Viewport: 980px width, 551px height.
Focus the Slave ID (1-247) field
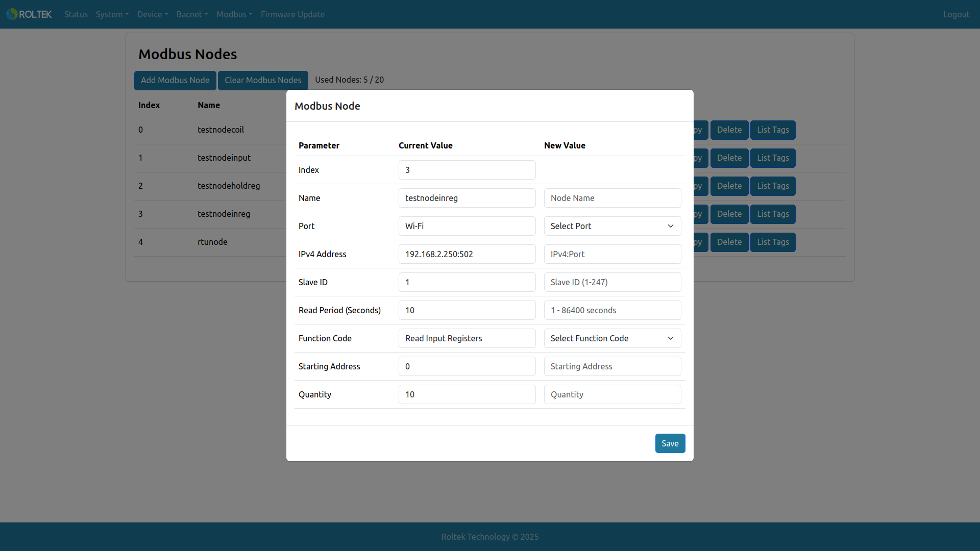[x=612, y=282]
